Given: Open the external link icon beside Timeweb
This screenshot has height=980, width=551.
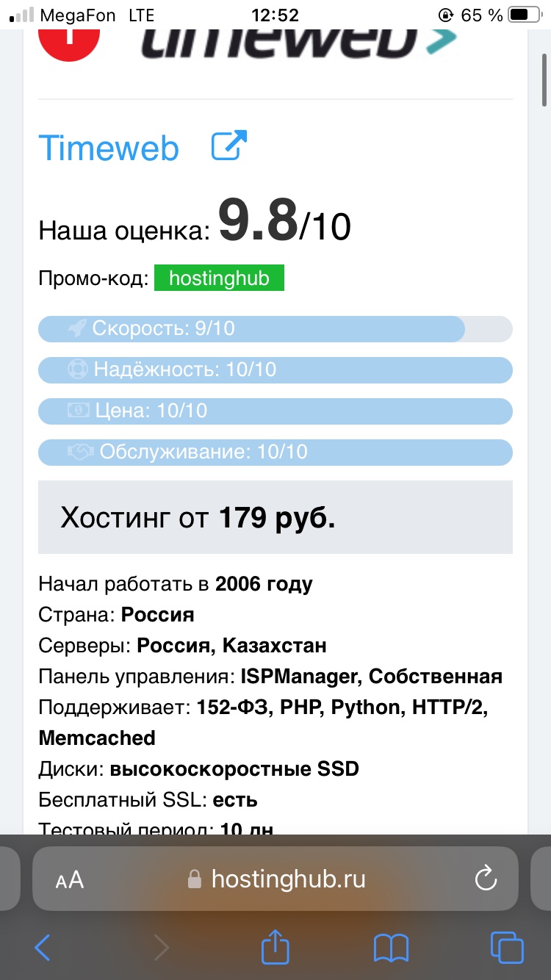Looking at the screenshot, I should click(x=229, y=145).
